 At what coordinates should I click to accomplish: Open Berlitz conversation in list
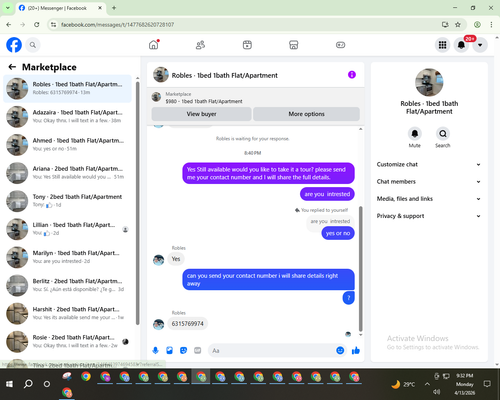(67, 286)
